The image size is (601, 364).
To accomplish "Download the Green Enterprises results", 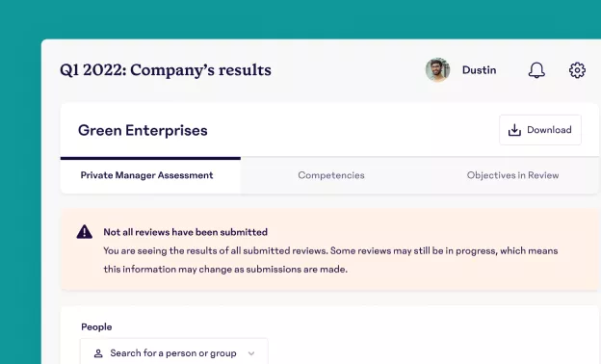I will pyautogui.click(x=540, y=130).
